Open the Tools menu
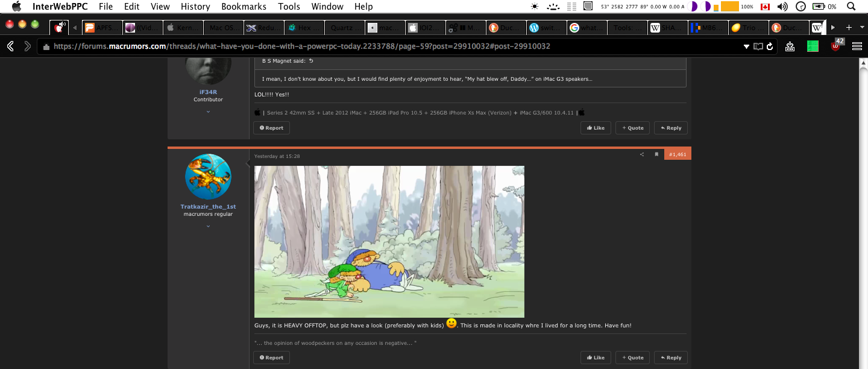Screen dimensions: 868x369 [x=289, y=7]
